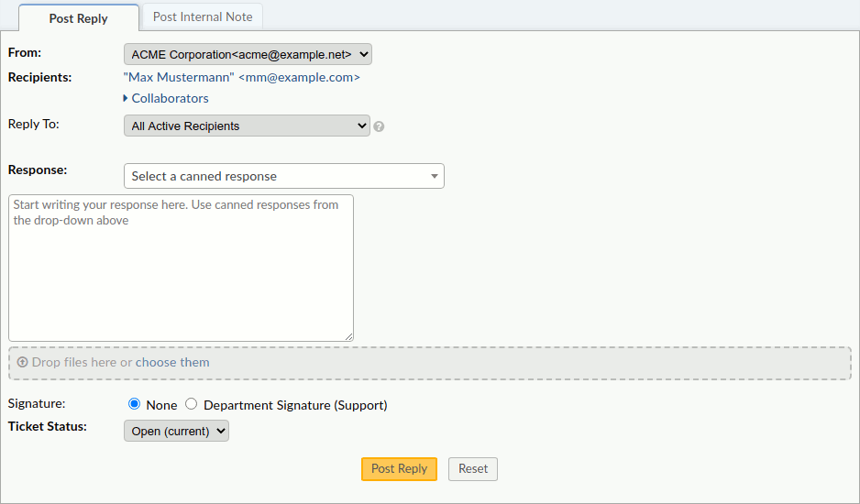Click the yellow Post Reply button
Screen dimensions: 860x504
(400, 469)
